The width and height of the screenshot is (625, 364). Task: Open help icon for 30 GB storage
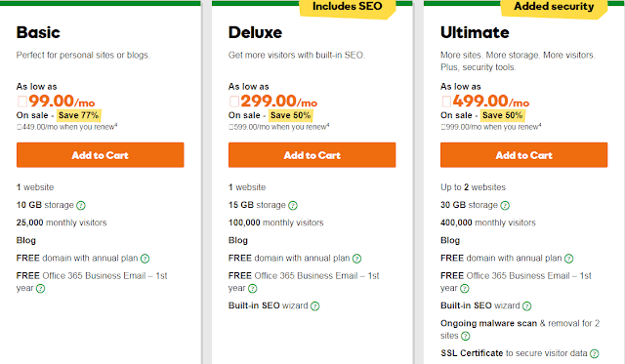(505, 206)
